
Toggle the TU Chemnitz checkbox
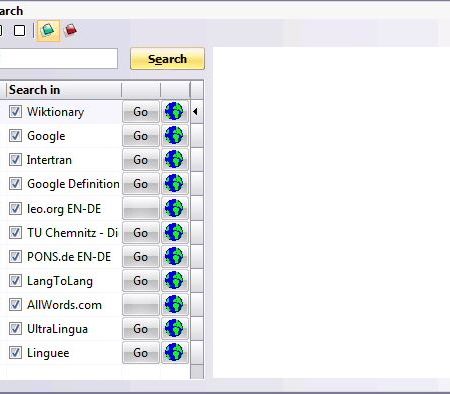coord(15,233)
